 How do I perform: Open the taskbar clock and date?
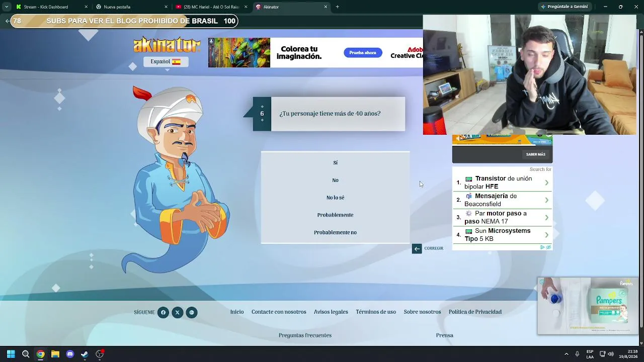[x=628, y=354]
